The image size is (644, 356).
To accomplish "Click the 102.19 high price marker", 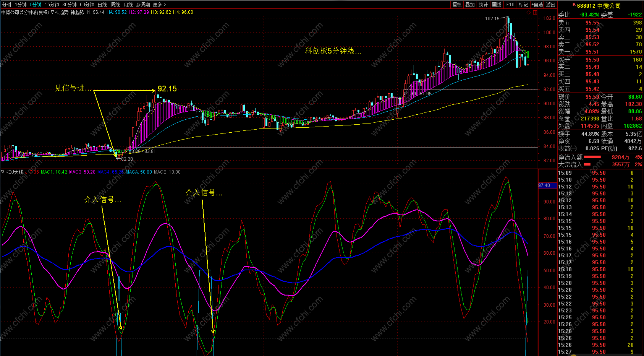I will 492,19.
